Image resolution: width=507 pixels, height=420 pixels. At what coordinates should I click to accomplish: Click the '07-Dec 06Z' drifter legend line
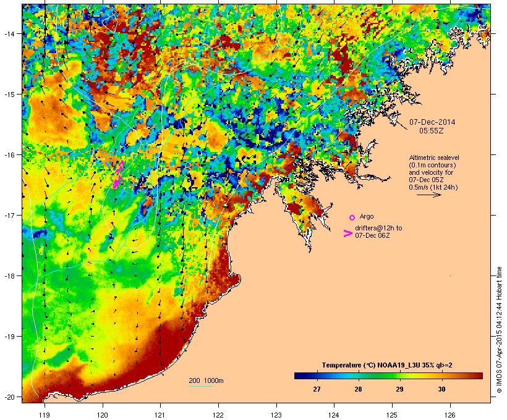tap(372, 235)
